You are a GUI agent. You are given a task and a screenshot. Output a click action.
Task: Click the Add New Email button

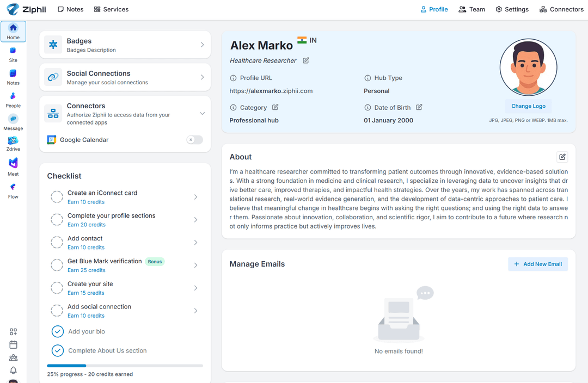(537, 264)
